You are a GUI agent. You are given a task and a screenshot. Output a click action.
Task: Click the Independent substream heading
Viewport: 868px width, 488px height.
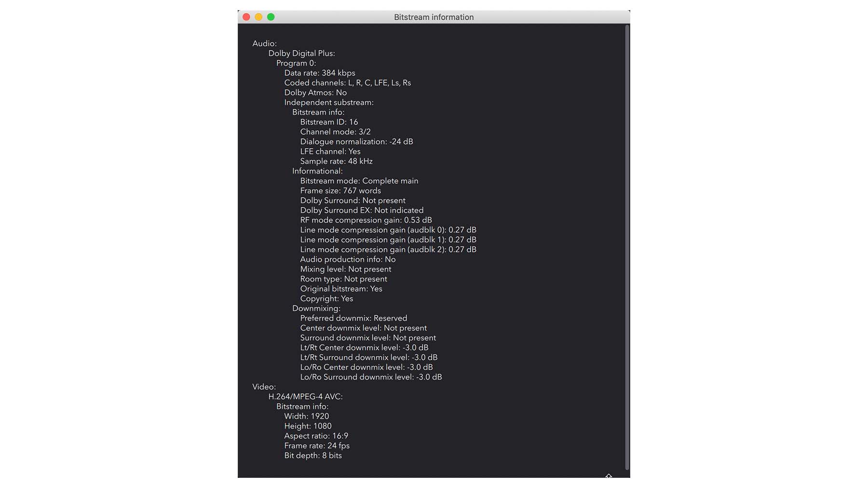click(x=328, y=102)
